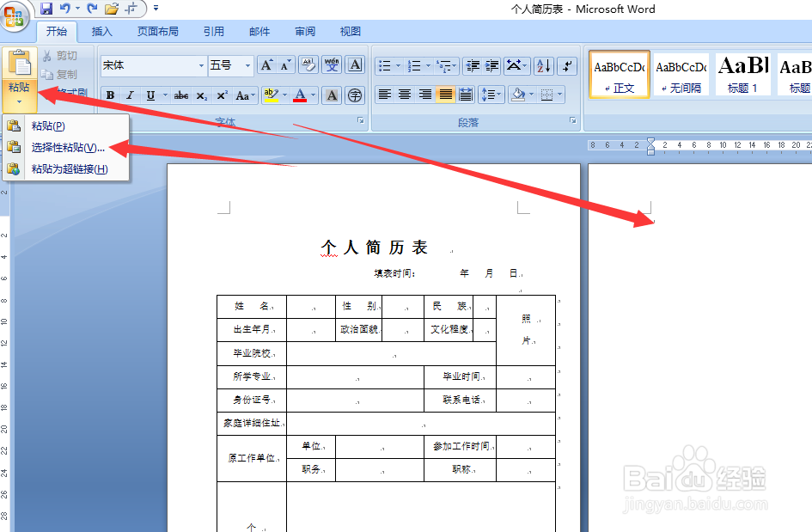The height and width of the screenshot is (532, 812).
Task: Open the text highlight color swatch
Action: 271,95
